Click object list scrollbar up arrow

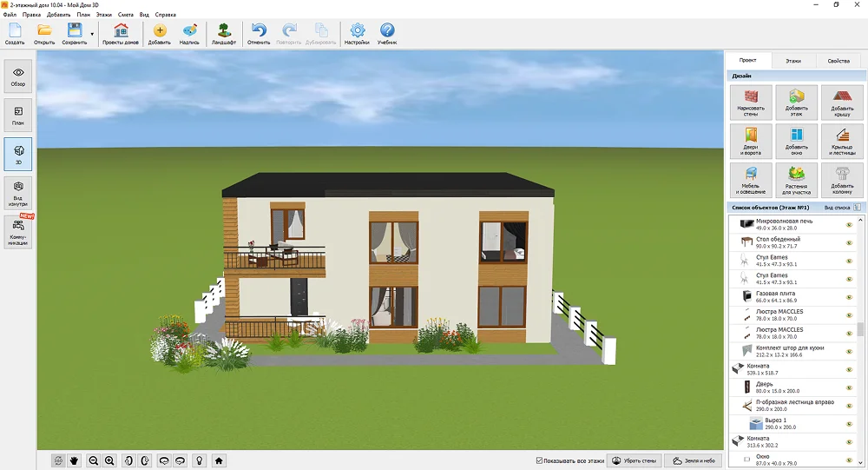(x=860, y=220)
